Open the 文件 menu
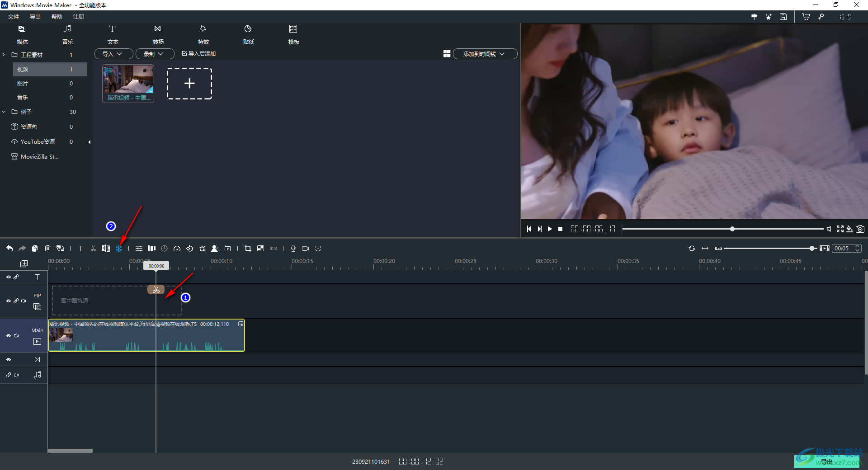 [14, 17]
